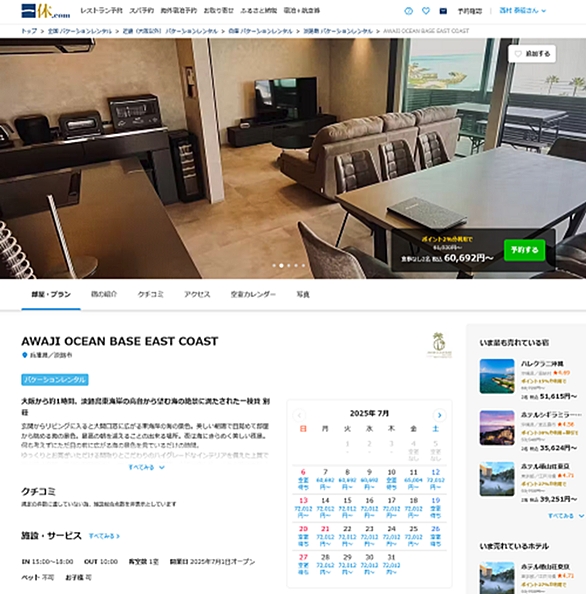Click the AWAJI OCEAN BASE EAST COAST heading

click(x=120, y=341)
